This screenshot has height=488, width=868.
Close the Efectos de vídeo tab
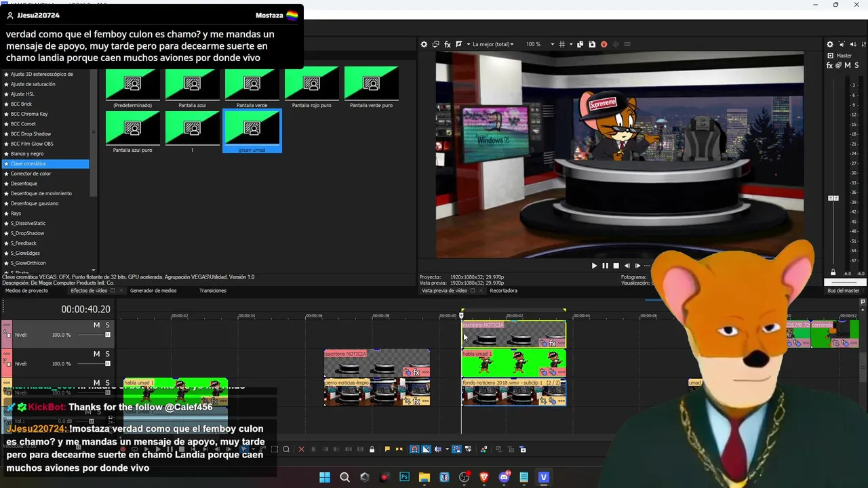pyautogui.click(x=121, y=291)
